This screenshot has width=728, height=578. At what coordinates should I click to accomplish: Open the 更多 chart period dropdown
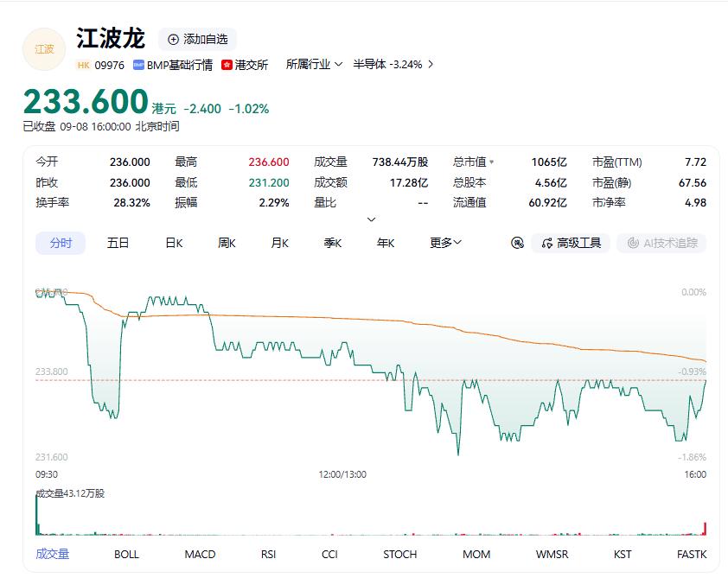[x=445, y=243]
